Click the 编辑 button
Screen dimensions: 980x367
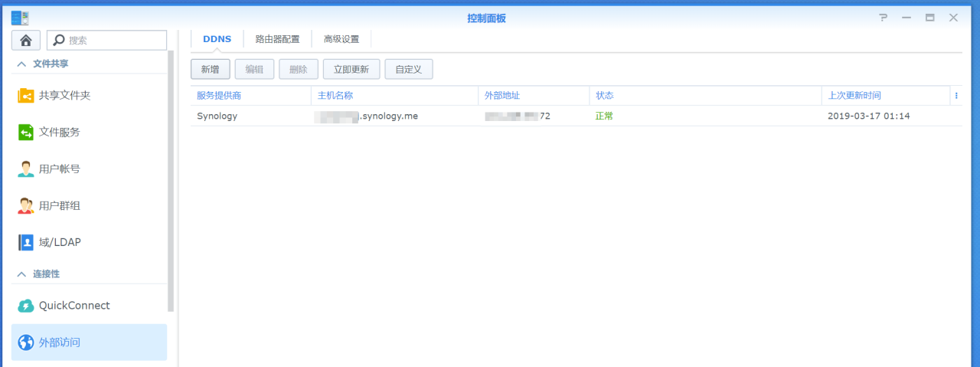pos(254,69)
